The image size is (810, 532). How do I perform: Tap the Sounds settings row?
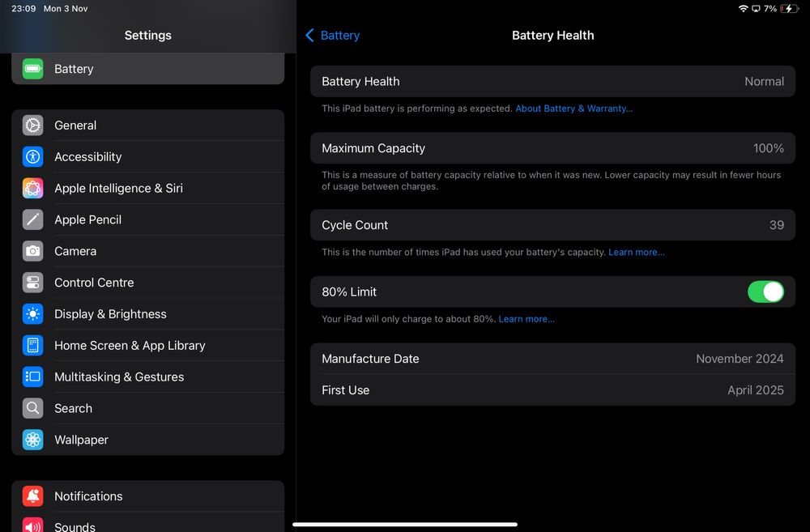click(x=75, y=525)
